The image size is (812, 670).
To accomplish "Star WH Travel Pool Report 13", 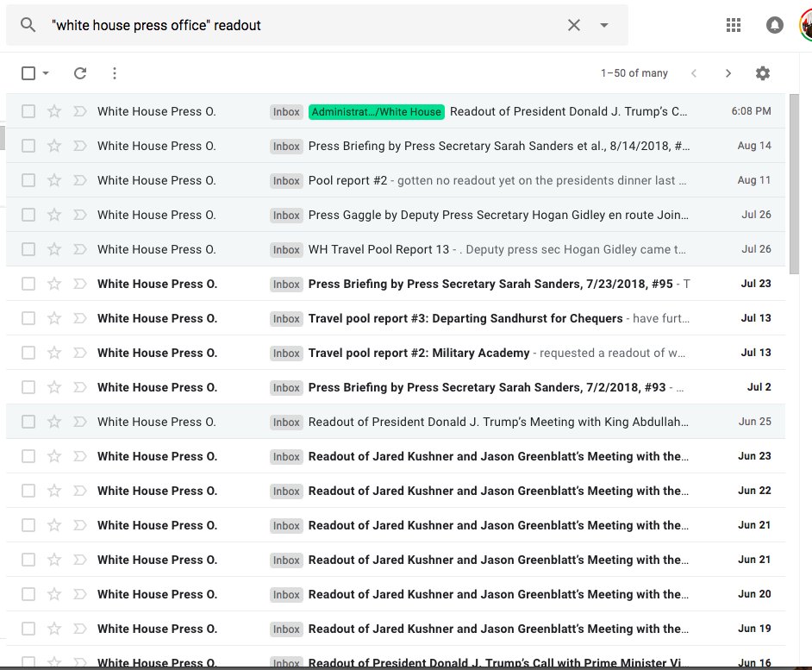I will 54,249.
